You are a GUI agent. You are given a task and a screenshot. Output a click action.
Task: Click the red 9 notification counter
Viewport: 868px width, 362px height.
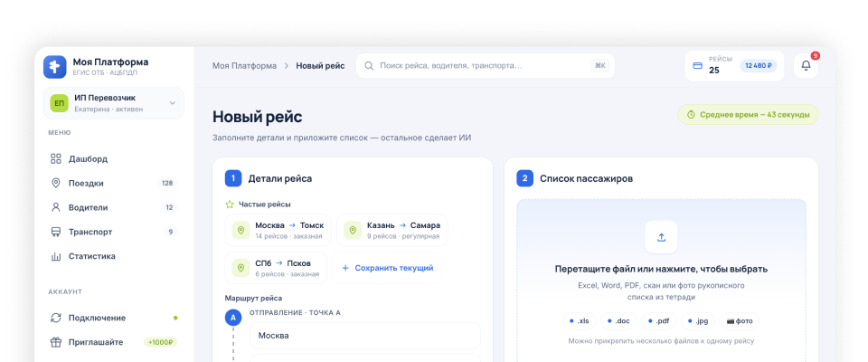816,55
